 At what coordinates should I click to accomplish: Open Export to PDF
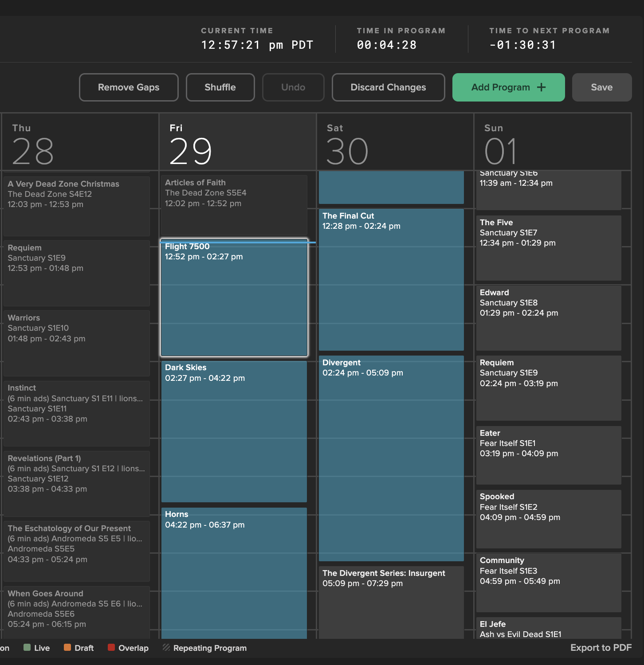click(601, 648)
